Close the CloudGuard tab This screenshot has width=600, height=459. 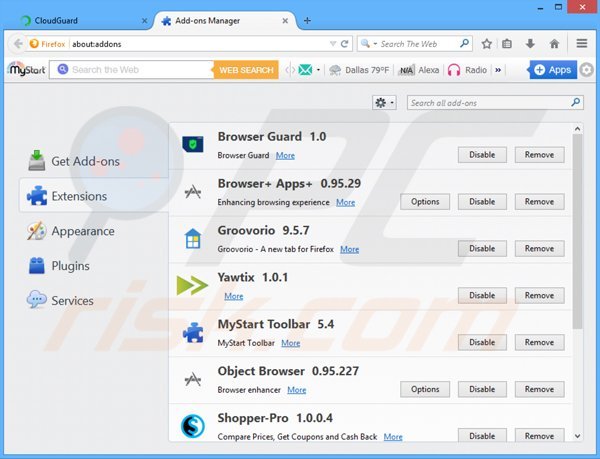click(x=144, y=21)
